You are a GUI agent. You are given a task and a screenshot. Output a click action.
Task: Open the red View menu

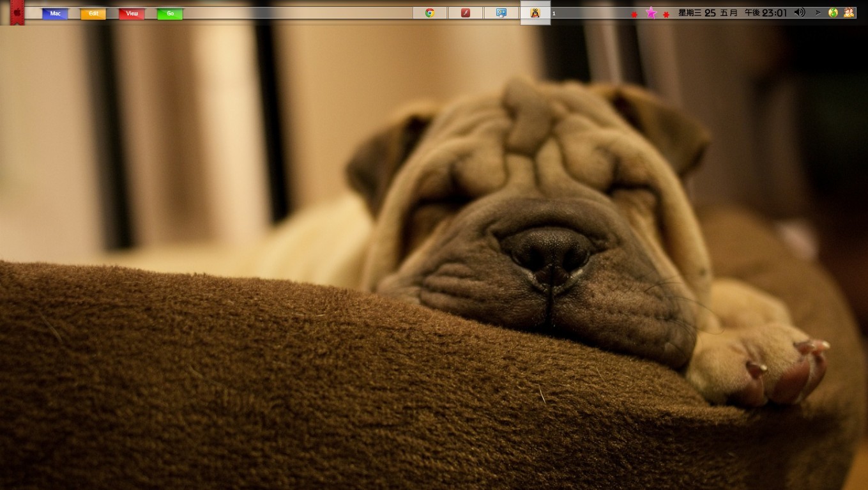pos(132,13)
